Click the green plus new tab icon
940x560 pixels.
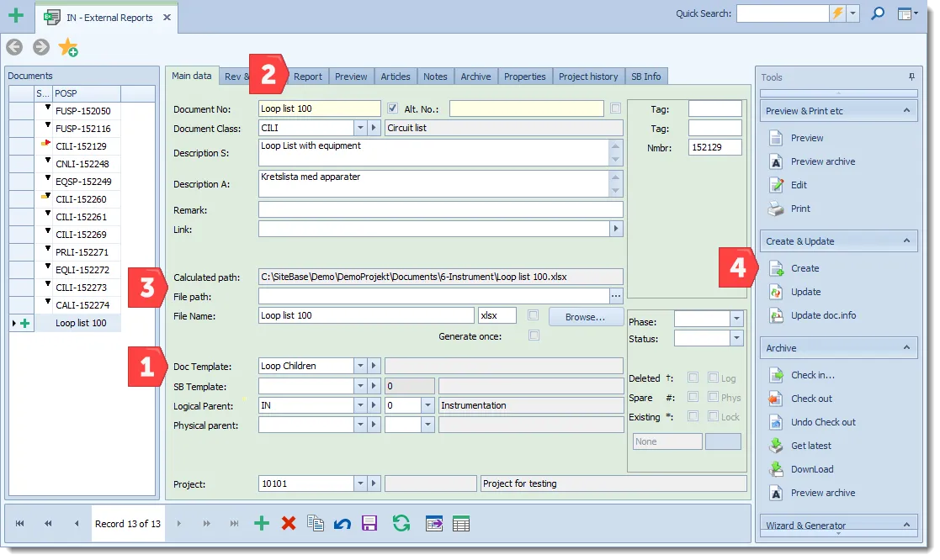pos(16,16)
